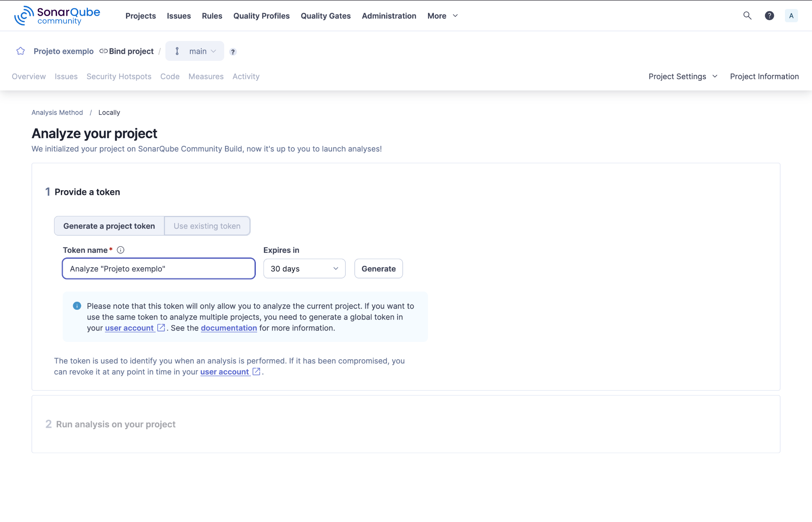Expand the Project Settings menu
The width and height of the screenshot is (812, 522).
tap(683, 77)
